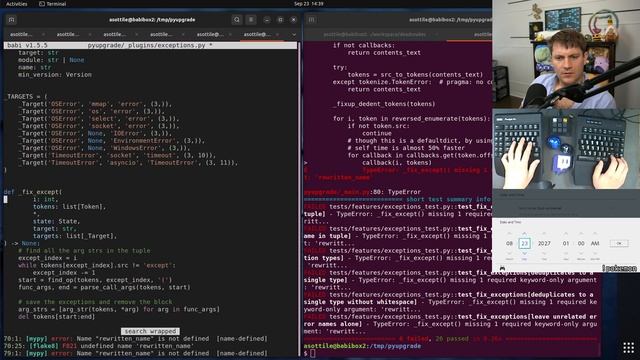The image size is (640, 360).
Task: Click the 'callback(i, tokens)' line in traceback
Action: point(397,163)
